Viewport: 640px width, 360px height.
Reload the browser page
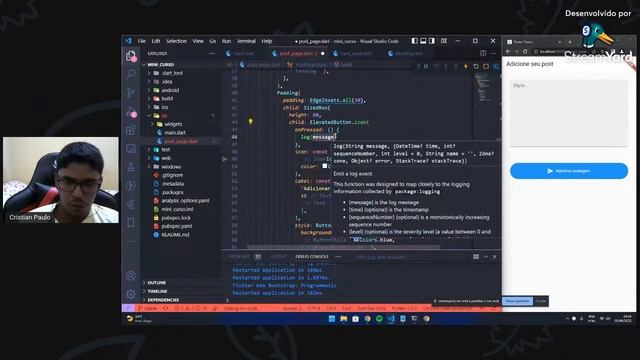click(x=525, y=51)
